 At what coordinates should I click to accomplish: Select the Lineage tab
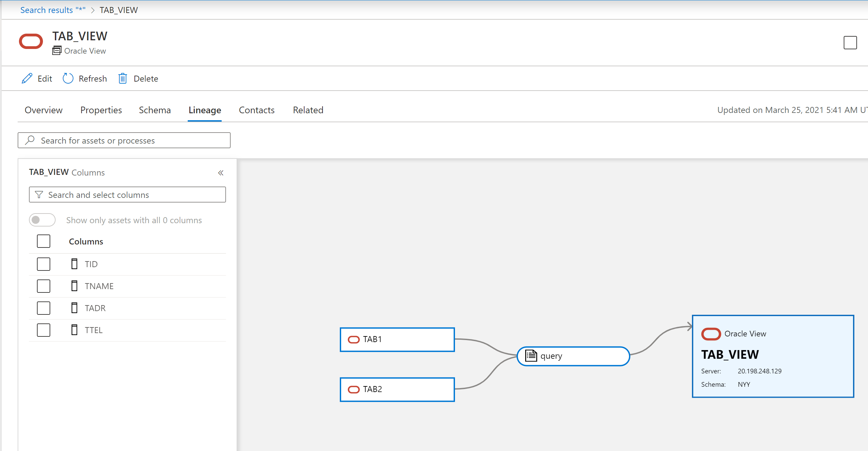pyautogui.click(x=205, y=110)
